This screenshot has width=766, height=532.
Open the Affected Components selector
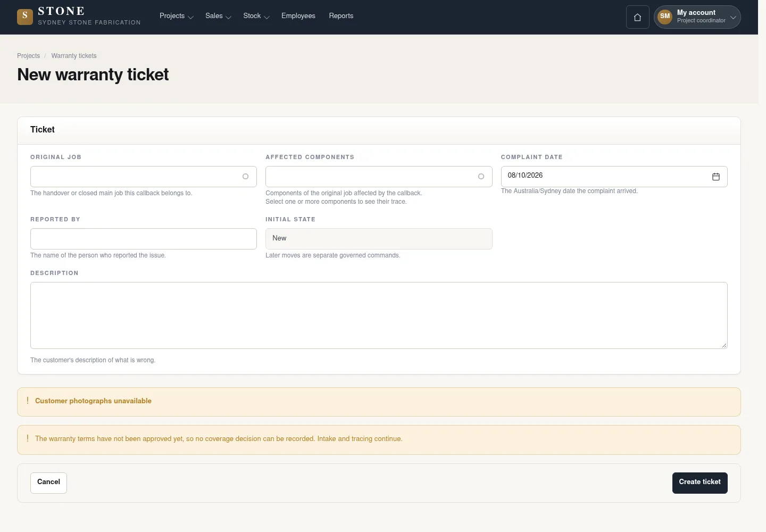pos(379,177)
